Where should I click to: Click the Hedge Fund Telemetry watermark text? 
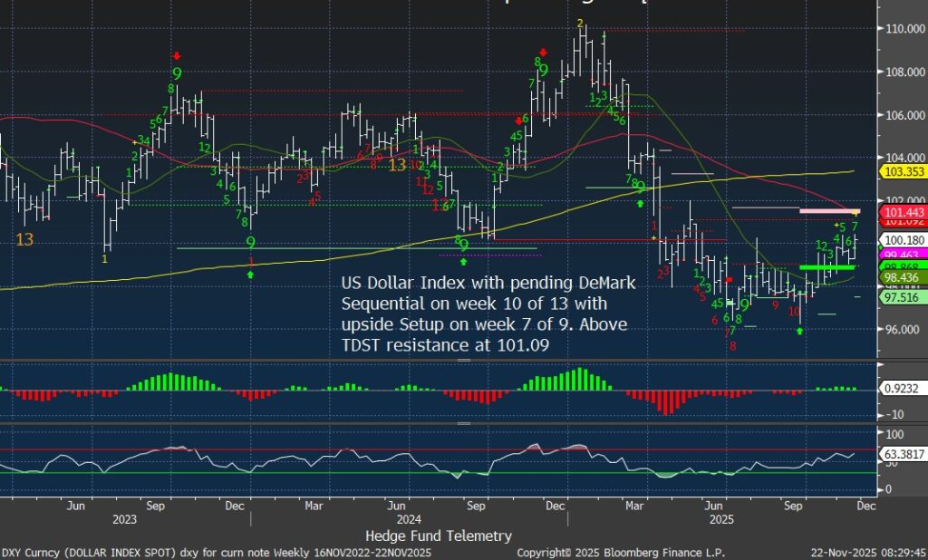439,536
